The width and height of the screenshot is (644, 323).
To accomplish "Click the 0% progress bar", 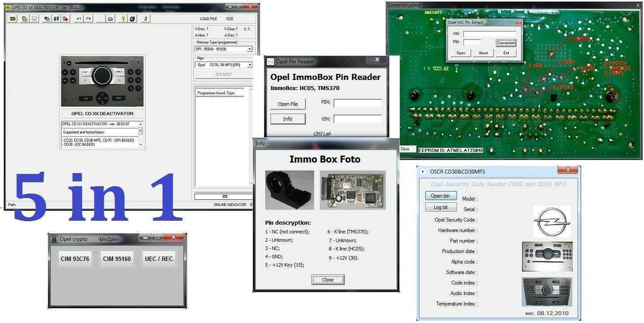I will point(223,196).
